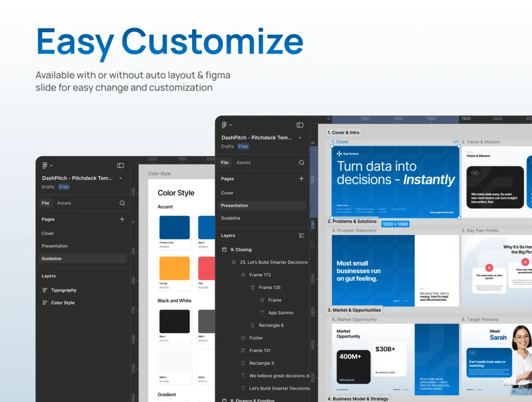Open the Cover page in front window
Viewport: 532px width, 402px height.
[227, 193]
